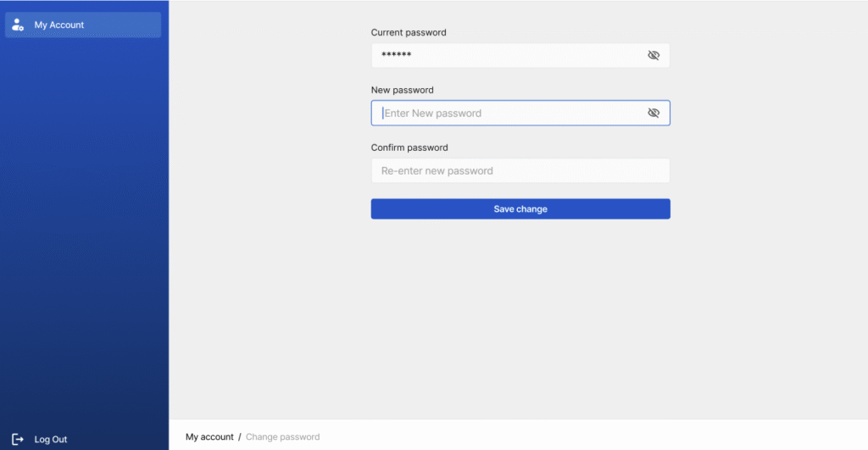The image size is (868, 450).
Task: Click the breadcrumb slash separator
Action: click(x=240, y=436)
